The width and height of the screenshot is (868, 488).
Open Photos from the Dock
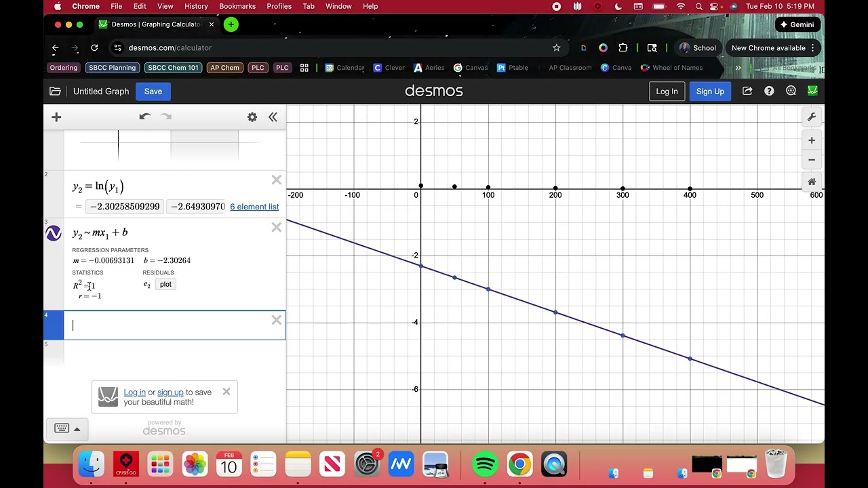click(x=195, y=464)
